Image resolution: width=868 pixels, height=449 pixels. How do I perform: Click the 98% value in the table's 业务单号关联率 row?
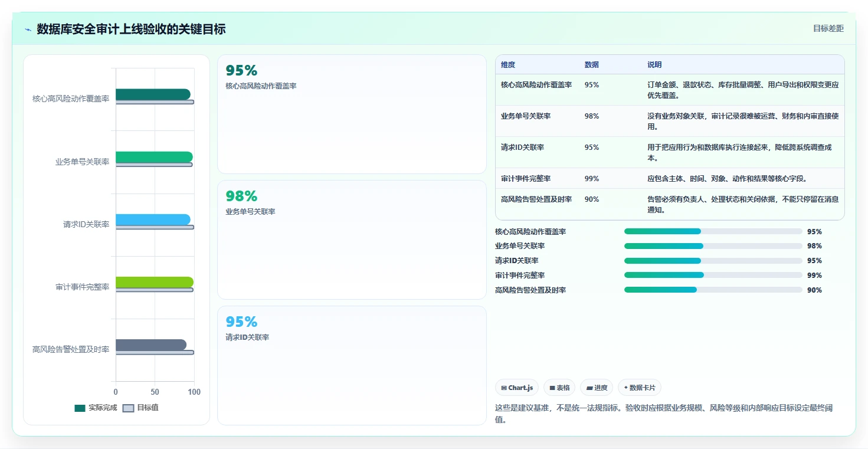592,116
